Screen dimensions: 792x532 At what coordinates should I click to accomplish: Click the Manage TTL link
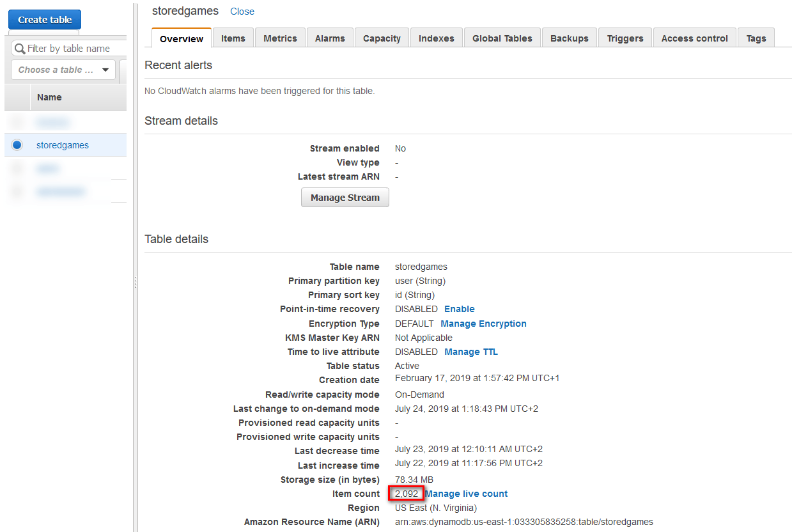tap(471, 352)
